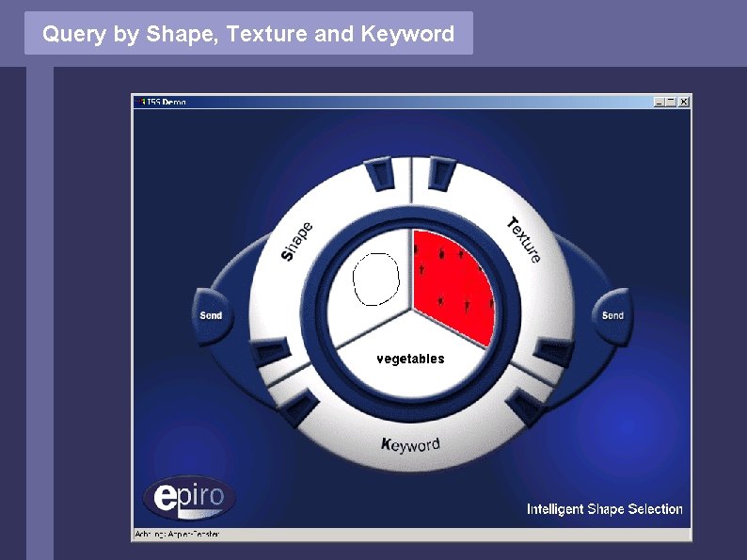Image resolution: width=747 pixels, height=560 pixels.
Task: Click the status bar text at window bottom
Action: pos(177,535)
